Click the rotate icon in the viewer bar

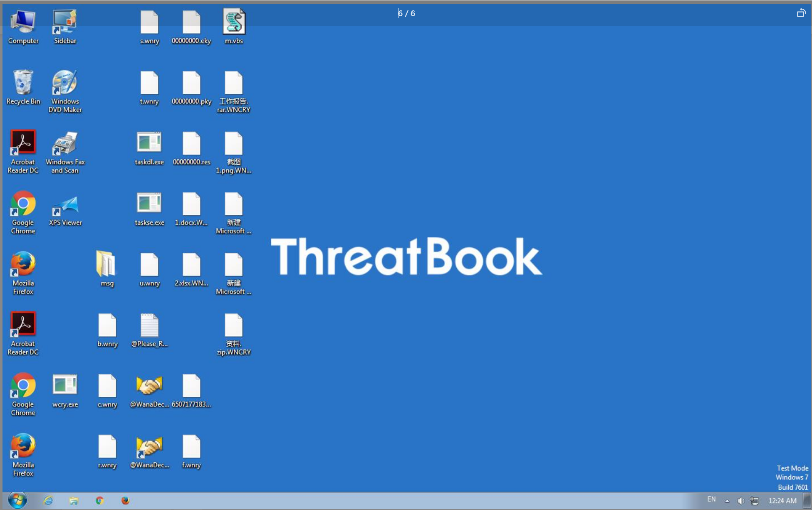(x=801, y=13)
